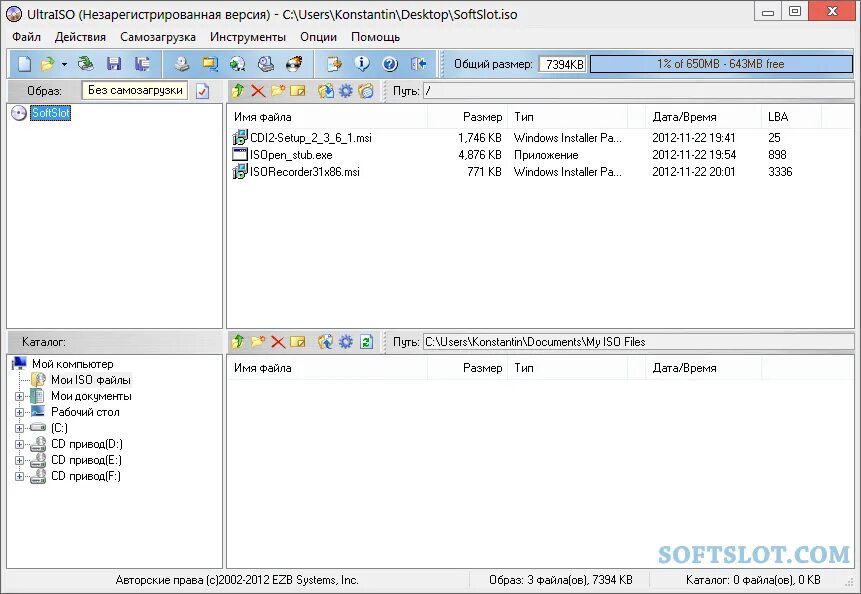The image size is (861, 594).
Task: Open help via the blue question mark icon
Action: pos(390,64)
